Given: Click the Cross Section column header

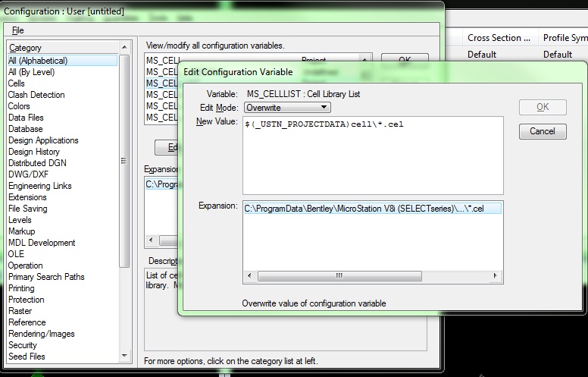Looking at the screenshot, I should pos(499,38).
